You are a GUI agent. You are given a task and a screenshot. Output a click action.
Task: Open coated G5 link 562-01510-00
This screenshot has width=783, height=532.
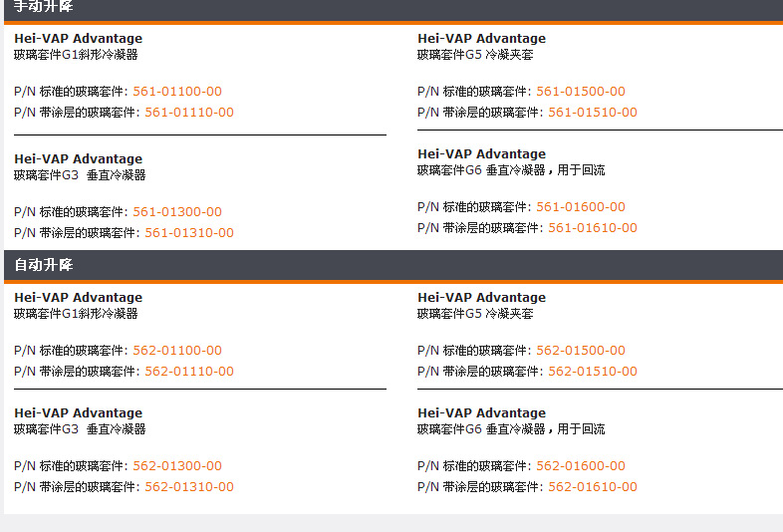[x=593, y=372]
